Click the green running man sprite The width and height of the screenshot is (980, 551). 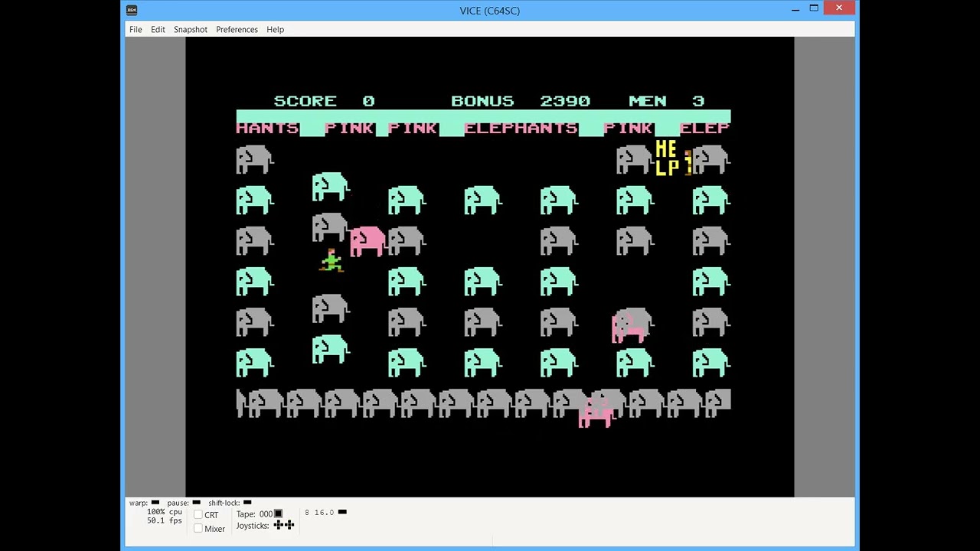332,260
